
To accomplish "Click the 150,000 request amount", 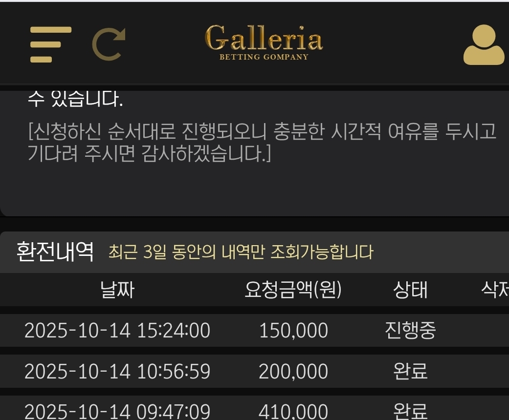I will 293,331.
